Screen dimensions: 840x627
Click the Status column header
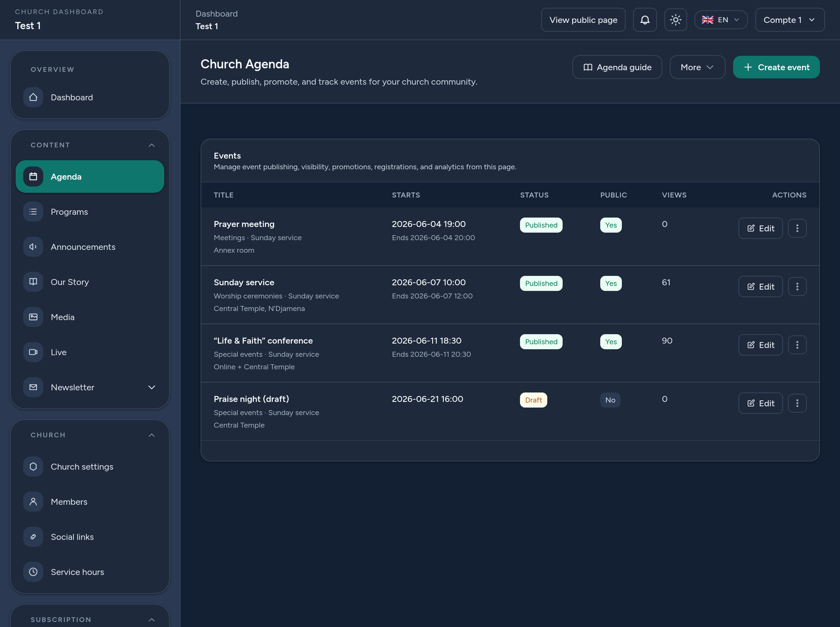pos(534,195)
